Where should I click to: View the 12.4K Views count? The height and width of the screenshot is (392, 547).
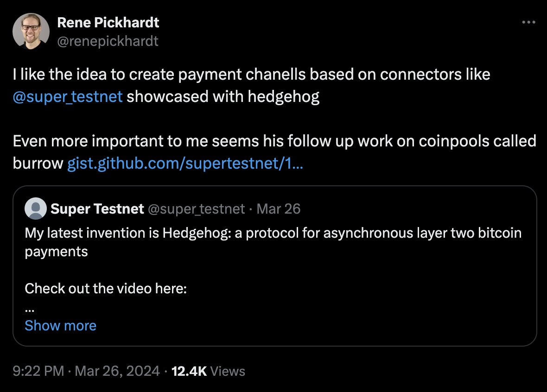(x=208, y=371)
